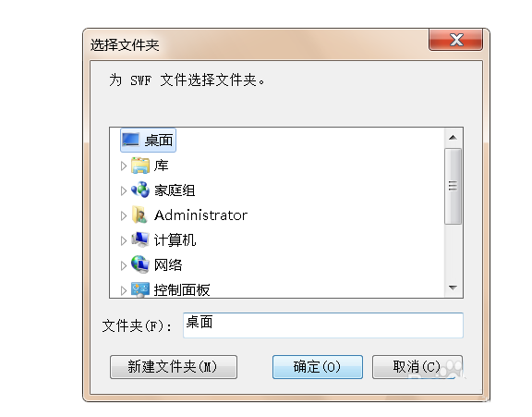Cancel with the 取消(C) button
The image size is (532, 417).
[x=417, y=367]
